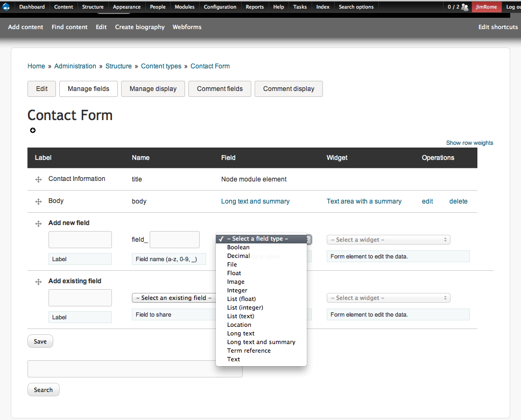The width and height of the screenshot is (521, 420).
Task: Click the users count icon in toolbar
Action: tap(464, 7)
